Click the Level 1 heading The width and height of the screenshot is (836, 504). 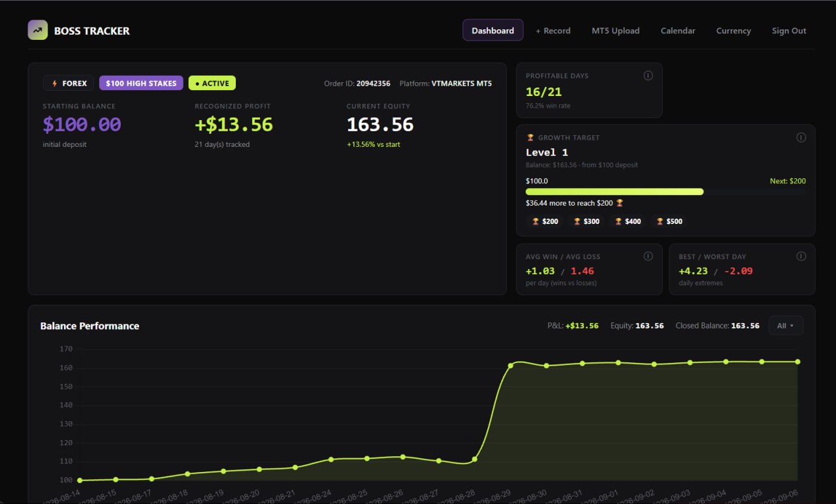[547, 153]
